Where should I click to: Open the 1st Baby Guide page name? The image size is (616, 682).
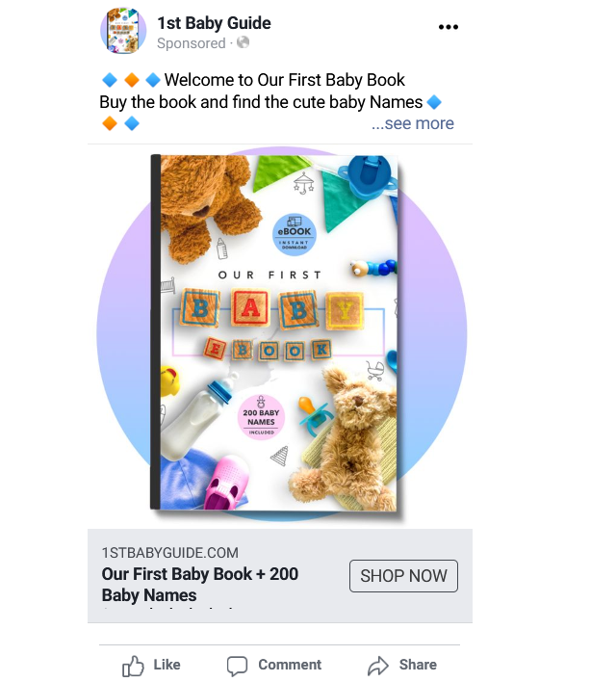click(214, 23)
